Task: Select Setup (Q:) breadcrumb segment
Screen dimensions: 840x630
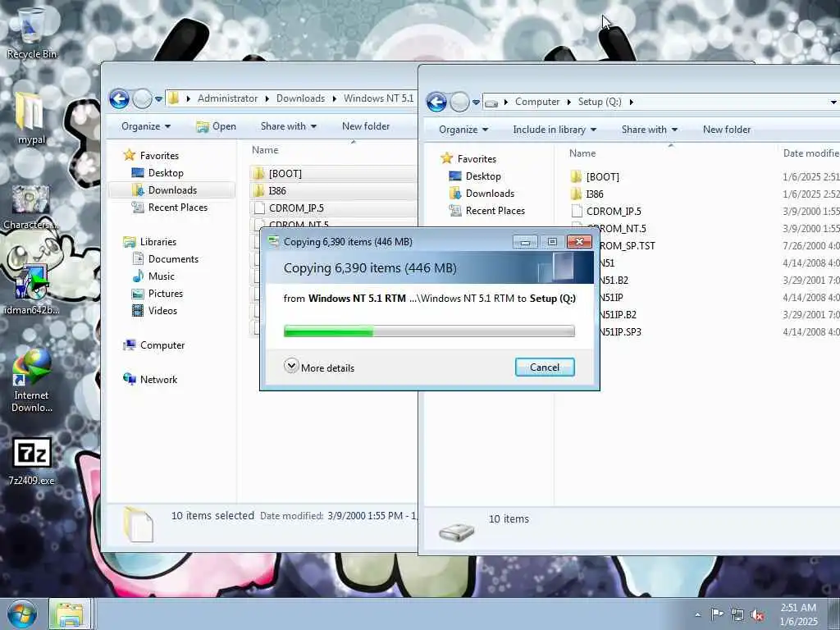Action: [x=600, y=102]
